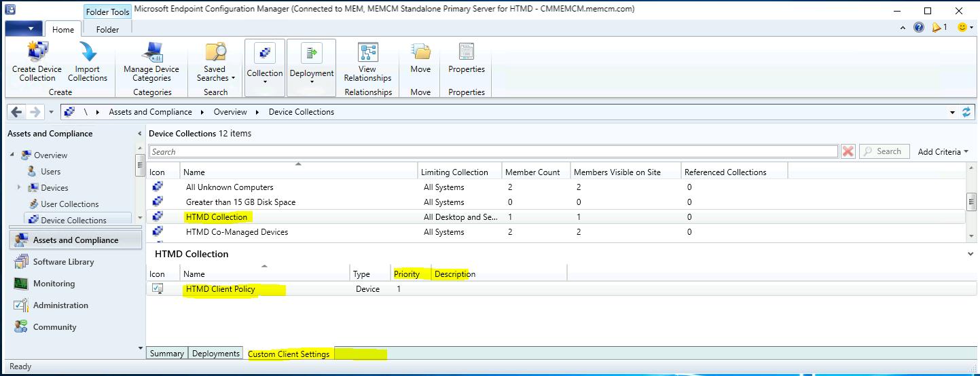Select HTMD Co-Managed Devices row
Image resolution: width=980 pixels, height=376 pixels.
556,232
